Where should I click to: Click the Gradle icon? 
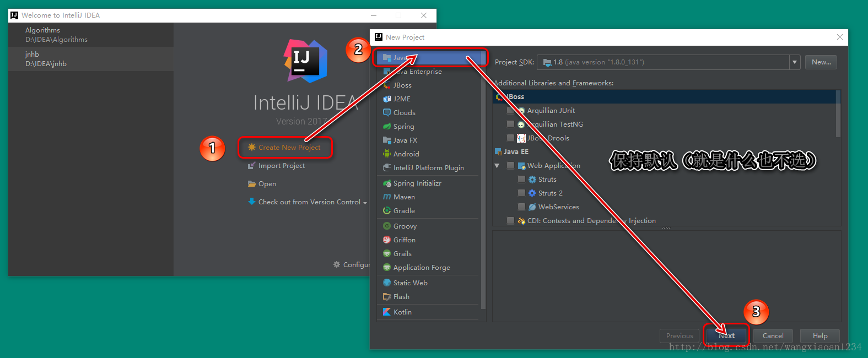387,211
